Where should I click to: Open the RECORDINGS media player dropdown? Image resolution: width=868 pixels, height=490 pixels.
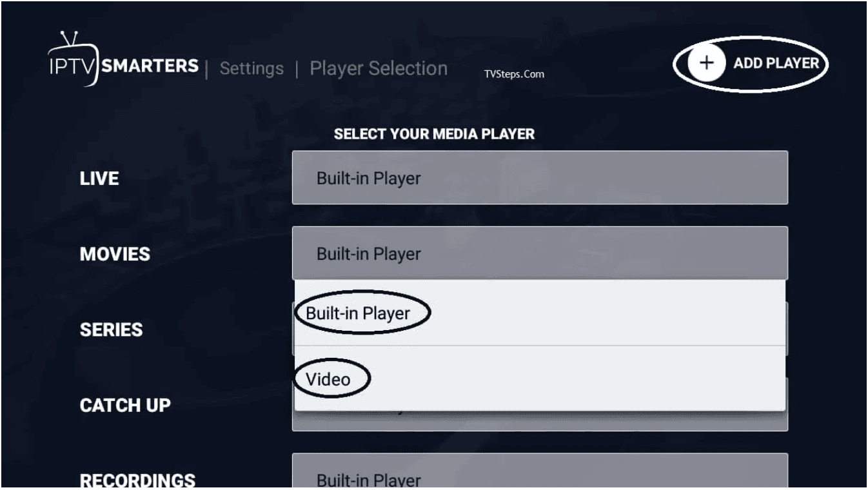[x=539, y=475]
